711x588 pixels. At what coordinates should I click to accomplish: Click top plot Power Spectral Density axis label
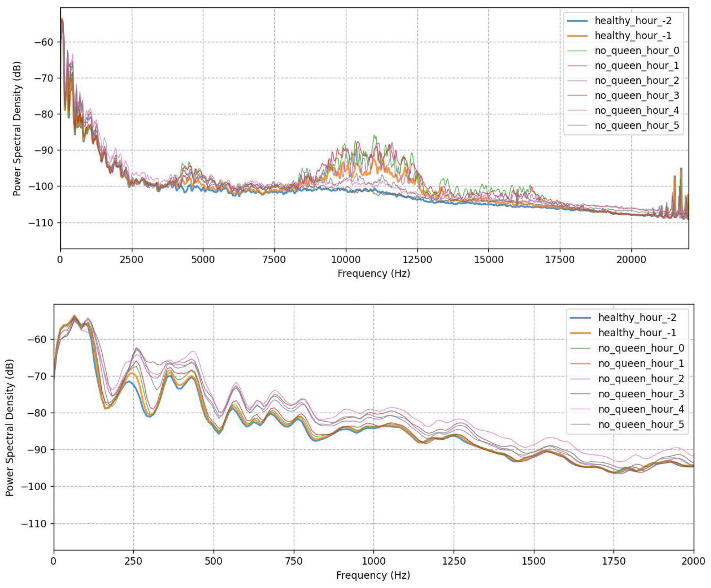pos(17,129)
